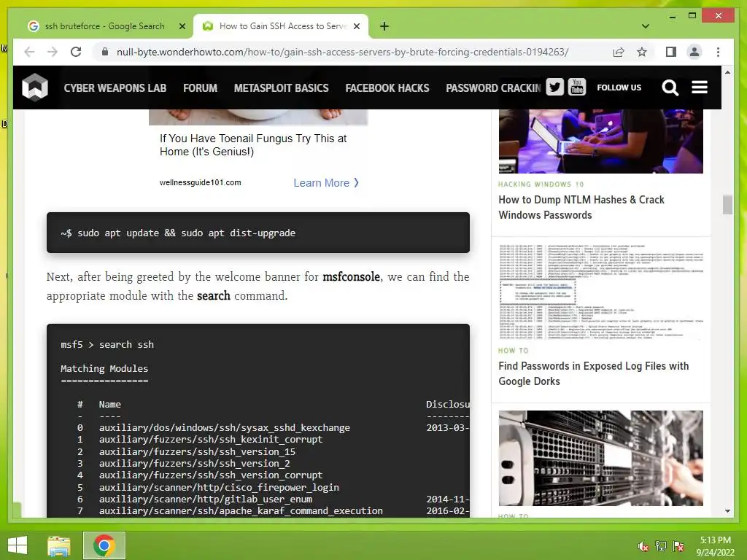The image size is (747, 560).
Task: Click the Learn More ad link
Action: tap(326, 183)
